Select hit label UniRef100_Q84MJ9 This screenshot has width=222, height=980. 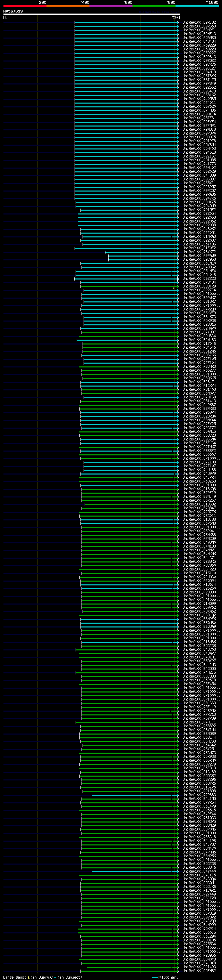tap(199, 72)
